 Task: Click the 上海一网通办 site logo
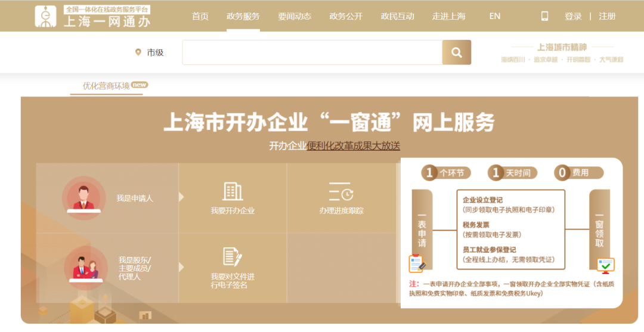click(92, 17)
